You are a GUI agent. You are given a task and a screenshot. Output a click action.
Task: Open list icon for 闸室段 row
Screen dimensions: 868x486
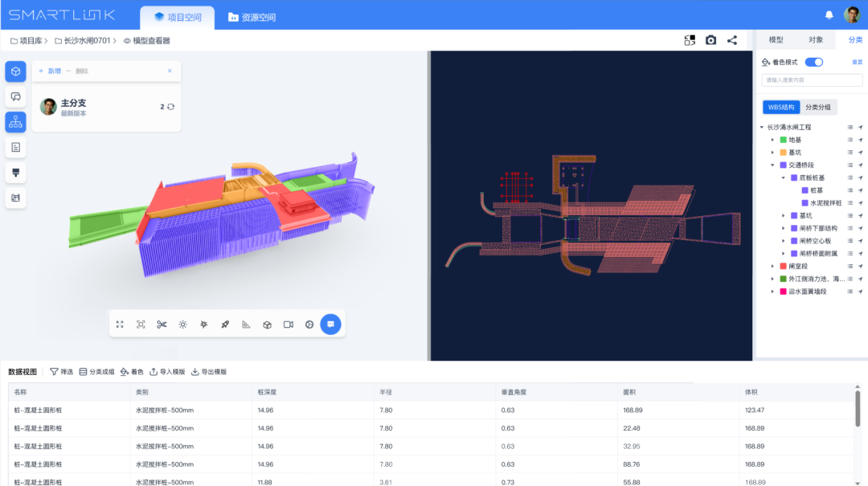point(850,266)
